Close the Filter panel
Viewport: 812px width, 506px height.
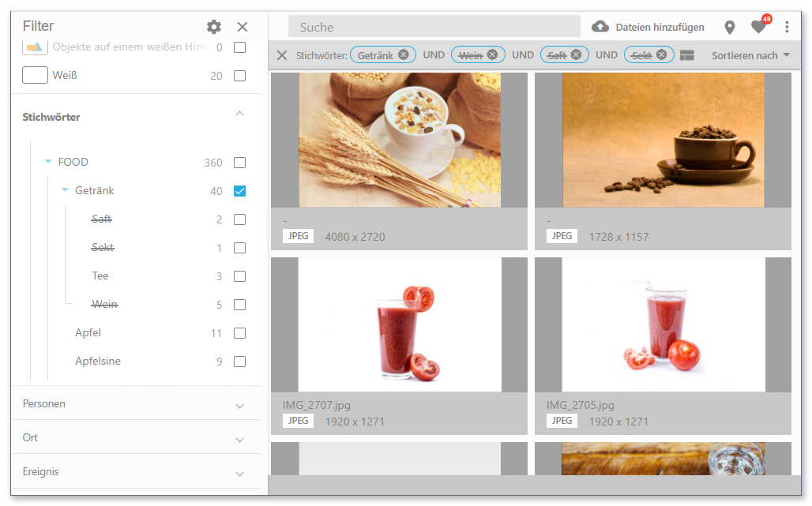coord(242,27)
